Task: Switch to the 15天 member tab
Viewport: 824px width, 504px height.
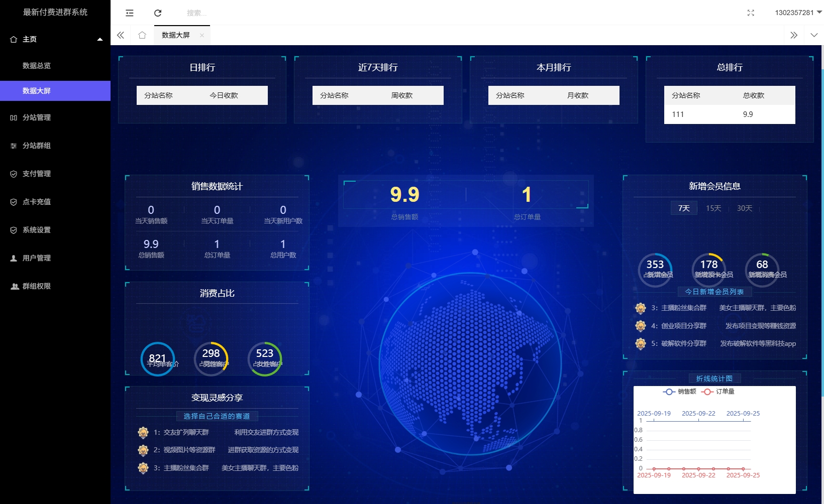Action: coord(713,208)
